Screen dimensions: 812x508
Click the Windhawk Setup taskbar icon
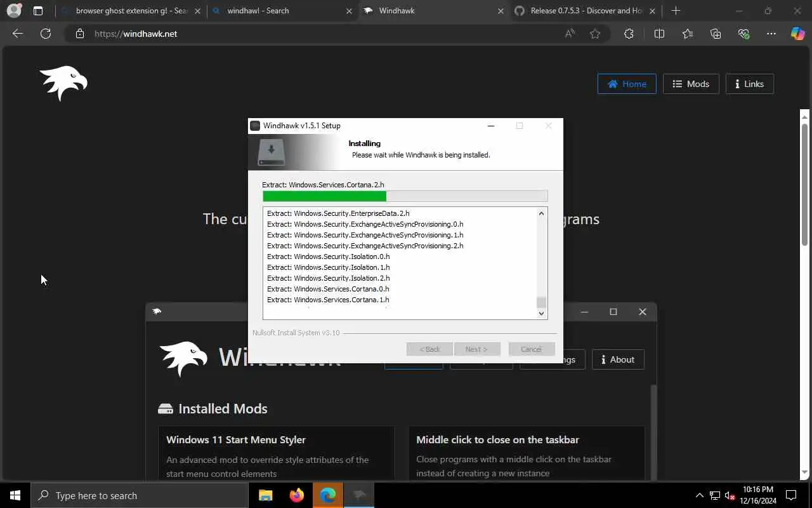pos(359,495)
